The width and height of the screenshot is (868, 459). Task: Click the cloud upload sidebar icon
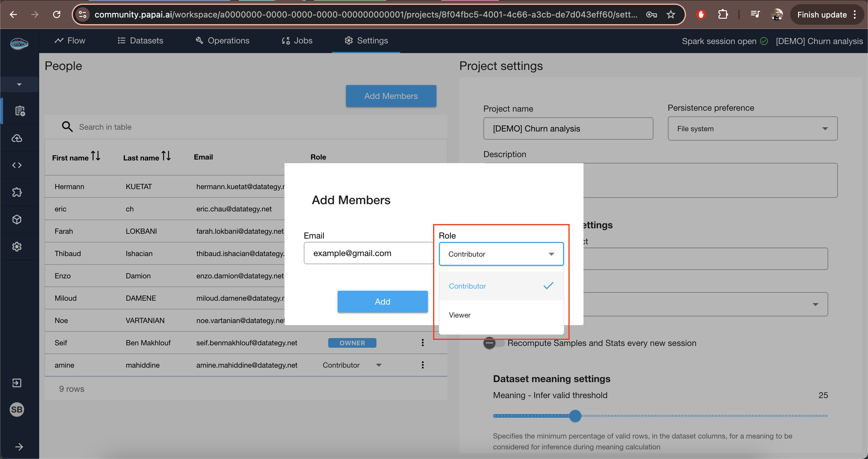(x=17, y=138)
